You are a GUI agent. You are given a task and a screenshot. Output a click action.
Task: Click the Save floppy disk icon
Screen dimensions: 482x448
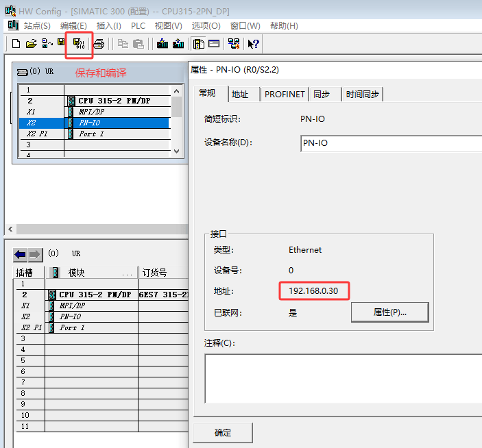click(61, 42)
